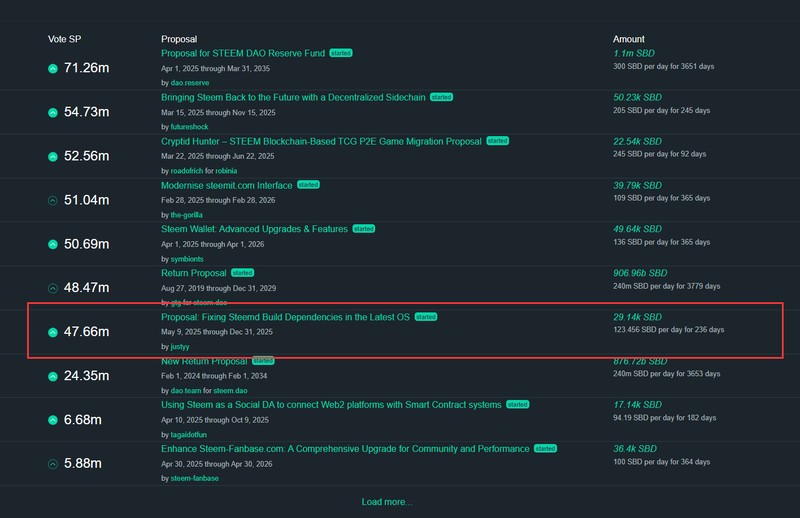Select the 22.54k SBD amount
This screenshot has width=800, height=518.
[x=637, y=141]
